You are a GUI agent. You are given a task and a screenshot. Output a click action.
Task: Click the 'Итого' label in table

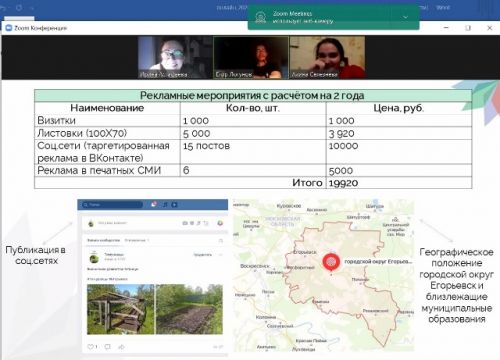point(307,183)
